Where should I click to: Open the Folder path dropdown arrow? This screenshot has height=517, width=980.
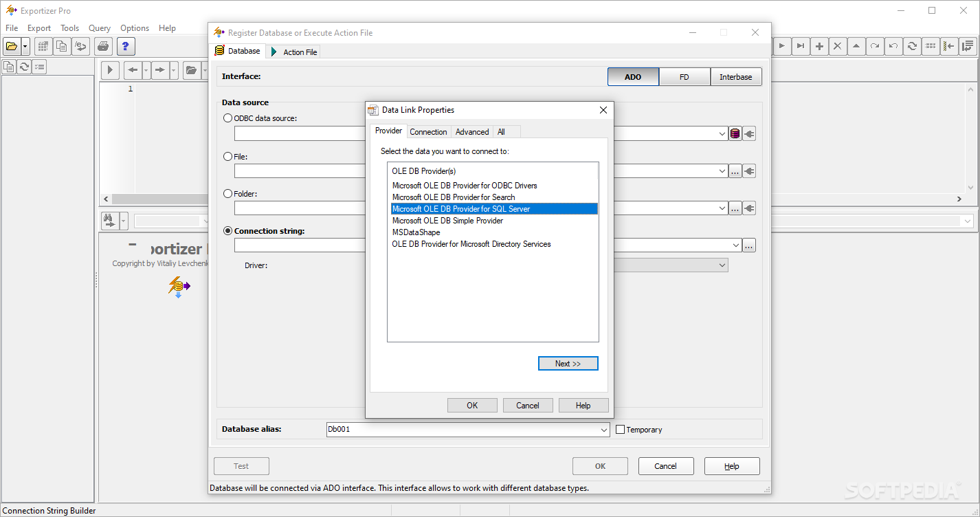click(722, 208)
